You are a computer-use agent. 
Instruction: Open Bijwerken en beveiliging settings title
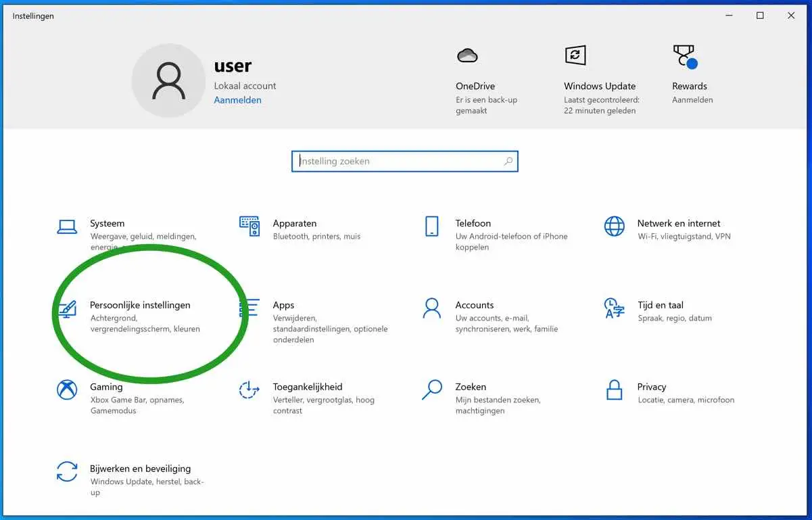pos(141,469)
